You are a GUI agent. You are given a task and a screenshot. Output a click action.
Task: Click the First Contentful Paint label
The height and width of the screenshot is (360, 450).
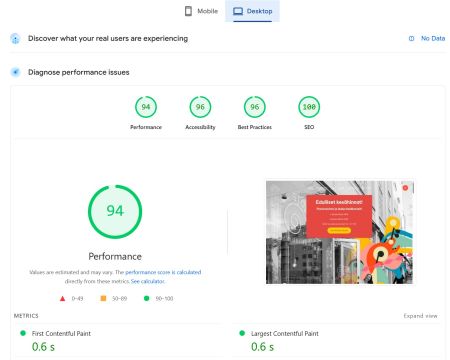point(61,334)
